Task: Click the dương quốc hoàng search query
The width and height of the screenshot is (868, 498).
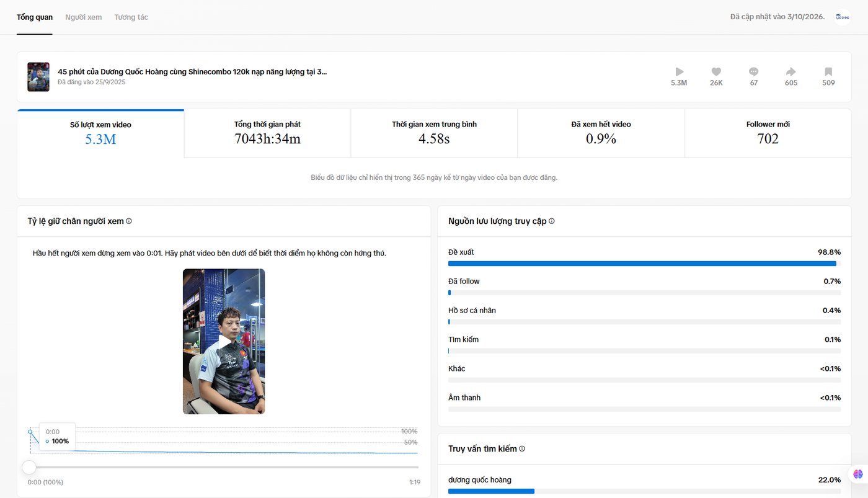Action: [x=480, y=479]
